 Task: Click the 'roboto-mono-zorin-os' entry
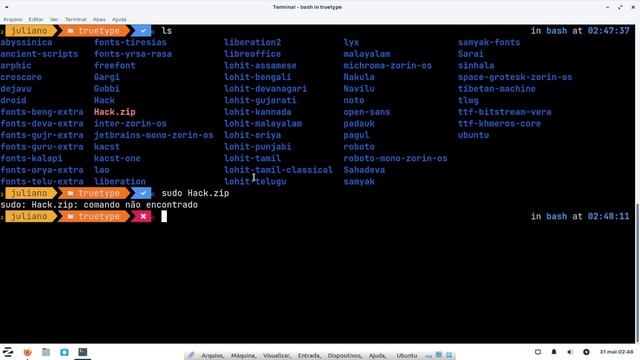click(395, 158)
